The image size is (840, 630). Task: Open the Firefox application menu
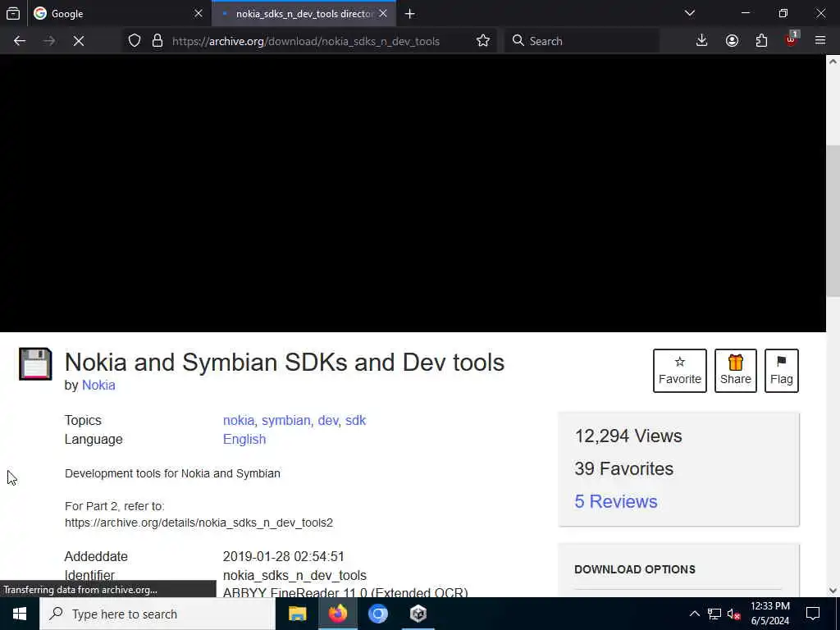click(820, 41)
